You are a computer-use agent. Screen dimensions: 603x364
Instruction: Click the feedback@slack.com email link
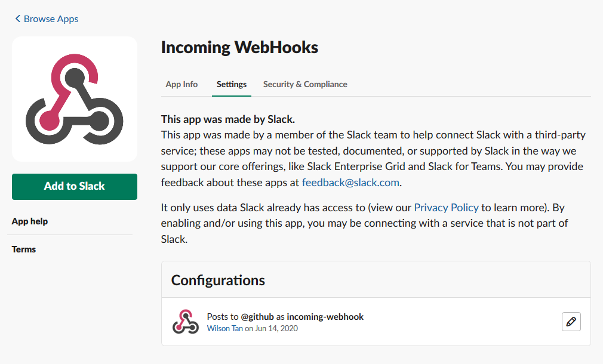tap(350, 182)
